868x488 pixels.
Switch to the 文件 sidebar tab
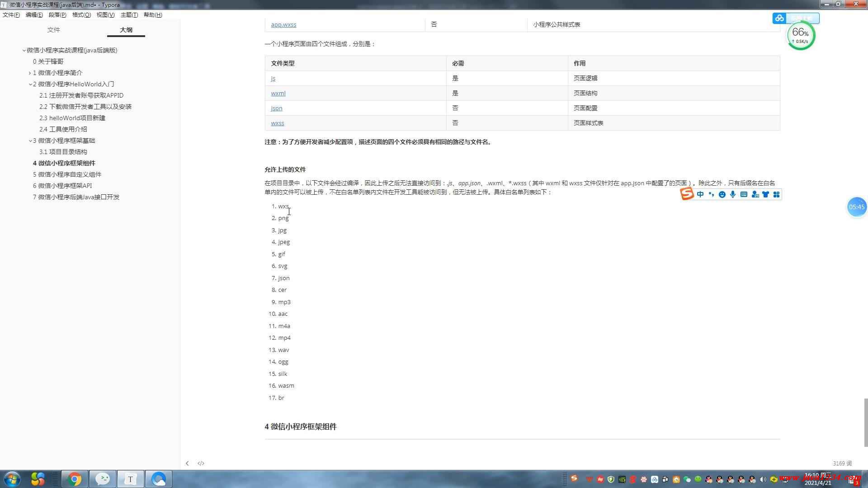coord(54,30)
